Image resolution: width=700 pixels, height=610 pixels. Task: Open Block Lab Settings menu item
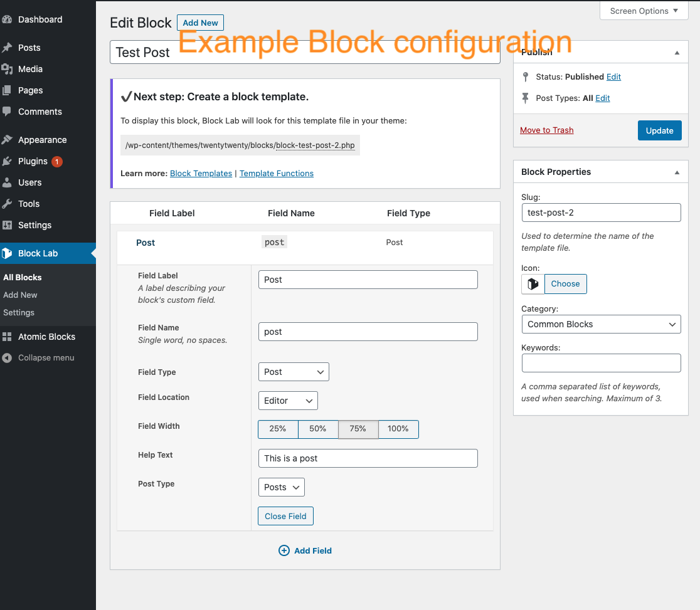coord(19,312)
